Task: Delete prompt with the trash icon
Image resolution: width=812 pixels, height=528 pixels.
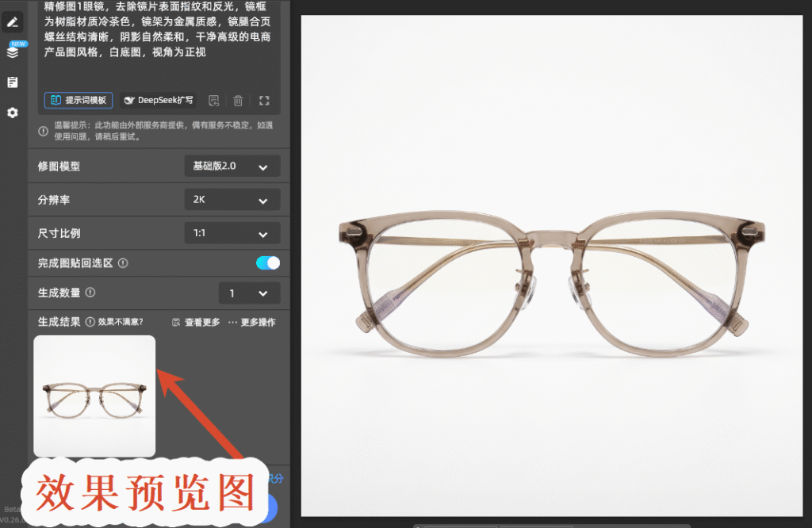Action: (x=238, y=101)
